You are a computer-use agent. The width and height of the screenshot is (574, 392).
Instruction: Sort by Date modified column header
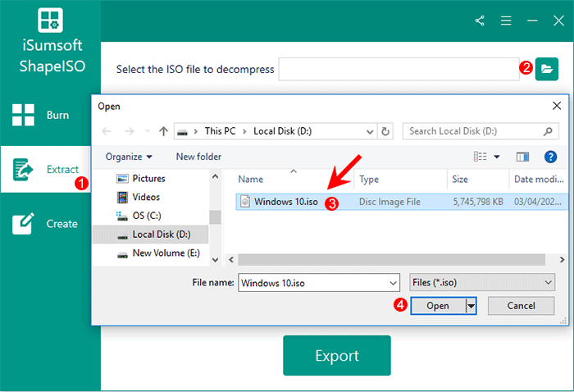pos(539,179)
